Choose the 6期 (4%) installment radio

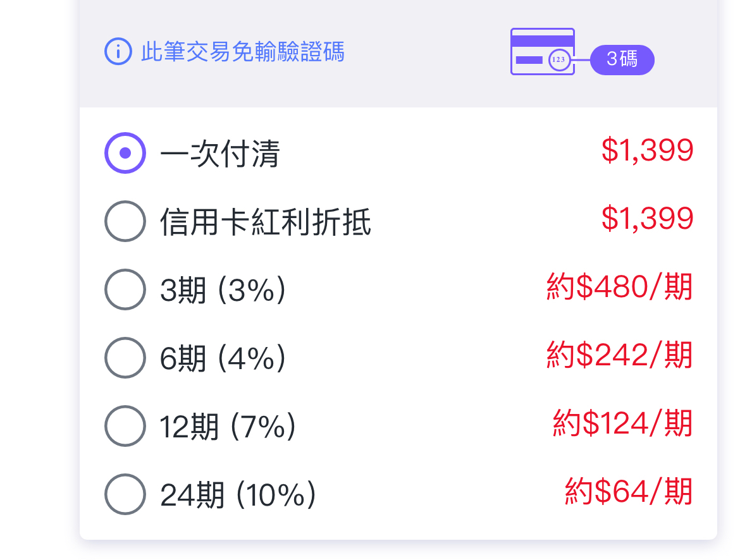tap(125, 358)
